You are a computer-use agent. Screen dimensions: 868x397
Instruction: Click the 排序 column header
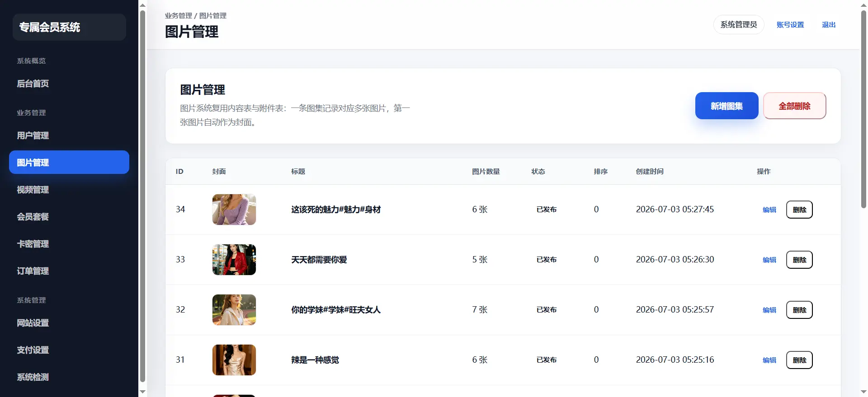pyautogui.click(x=601, y=172)
